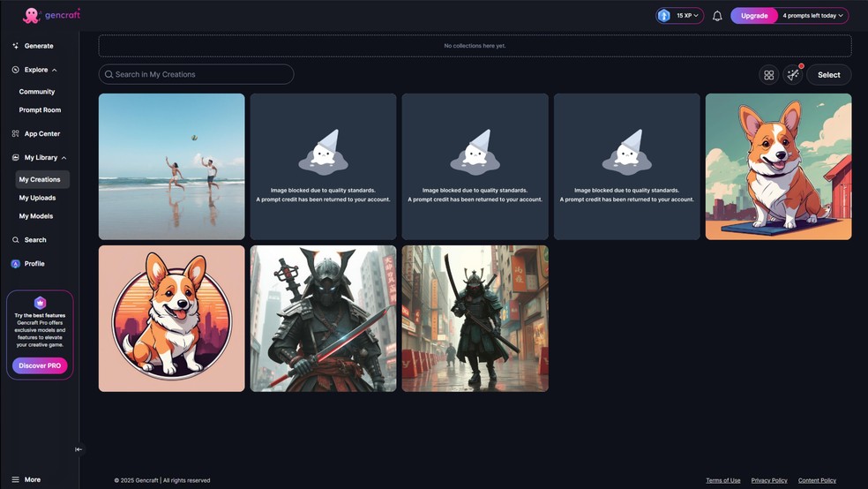
Task: Collapse the sidebar with arrow icon
Action: tap(79, 449)
